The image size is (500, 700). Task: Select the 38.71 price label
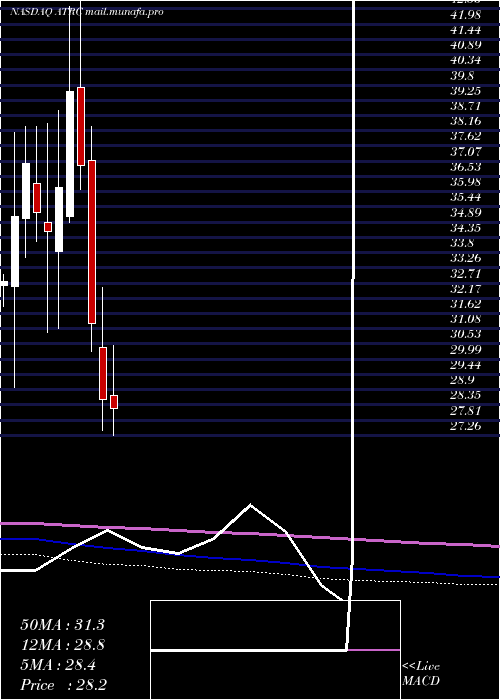[x=466, y=106]
